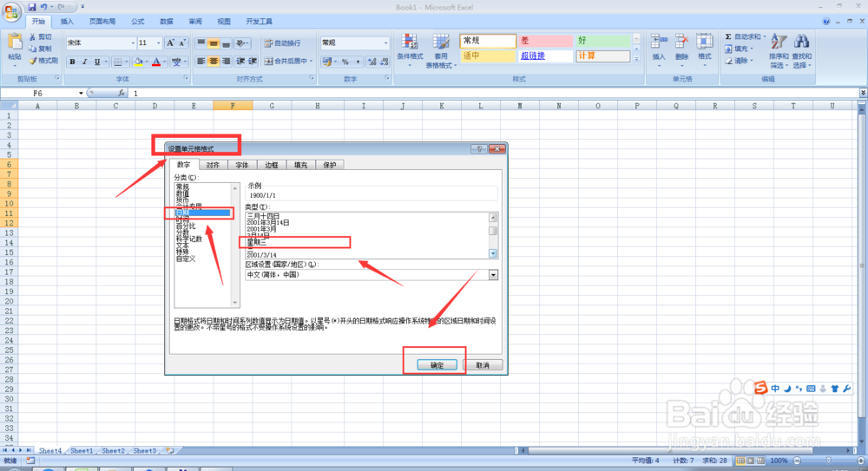Switch to the Alignment (对齐) dialog tab
The image size is (868, 471).
coord(214,165)
